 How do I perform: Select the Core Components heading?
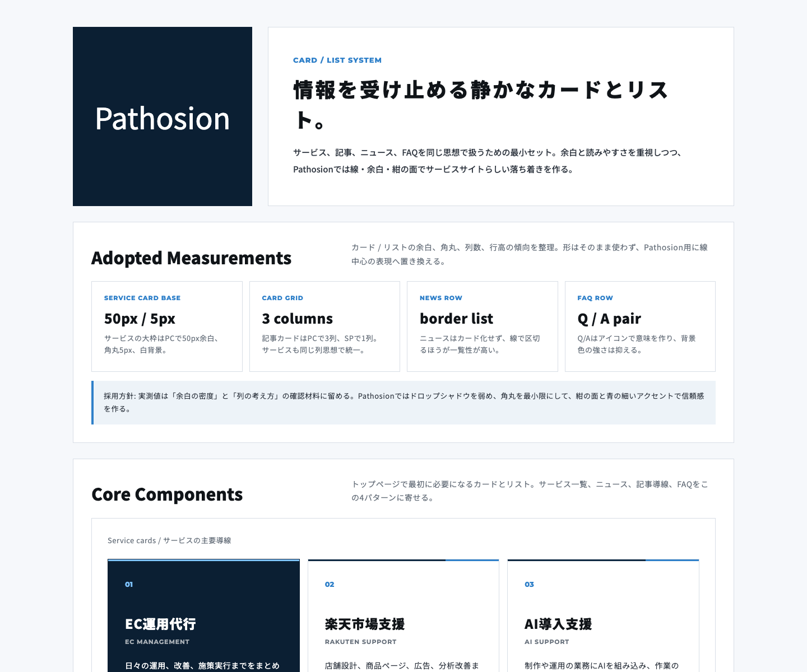click(167, 494)
